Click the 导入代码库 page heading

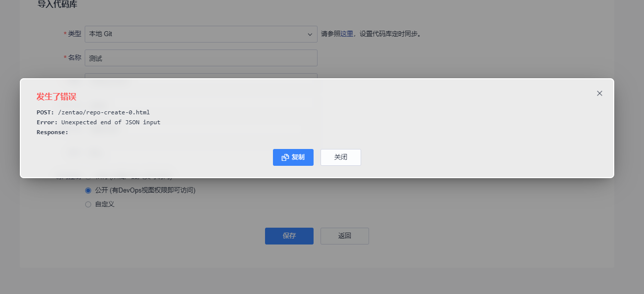[x=57, y=4]
